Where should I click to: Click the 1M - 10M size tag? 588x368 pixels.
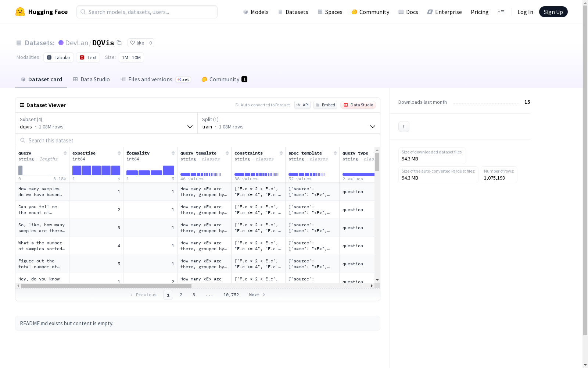pos(131,57)
